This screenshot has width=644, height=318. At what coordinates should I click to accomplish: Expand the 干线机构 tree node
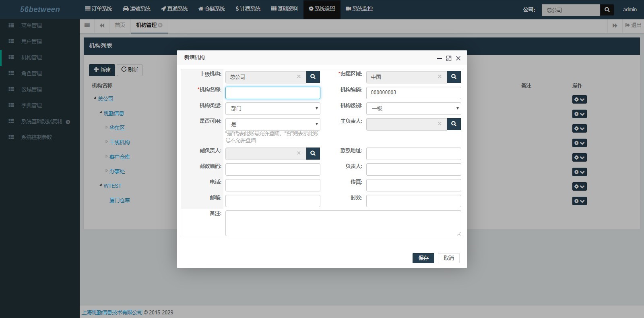click(107, 142)
